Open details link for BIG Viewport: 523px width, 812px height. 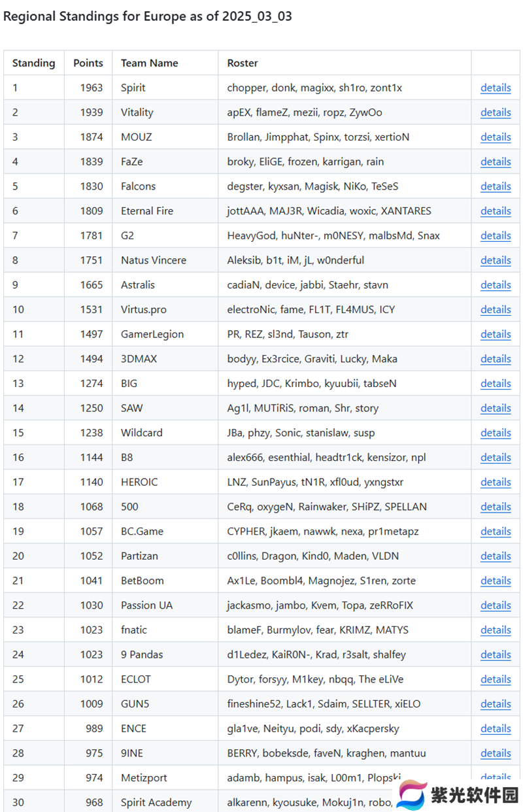496,384
